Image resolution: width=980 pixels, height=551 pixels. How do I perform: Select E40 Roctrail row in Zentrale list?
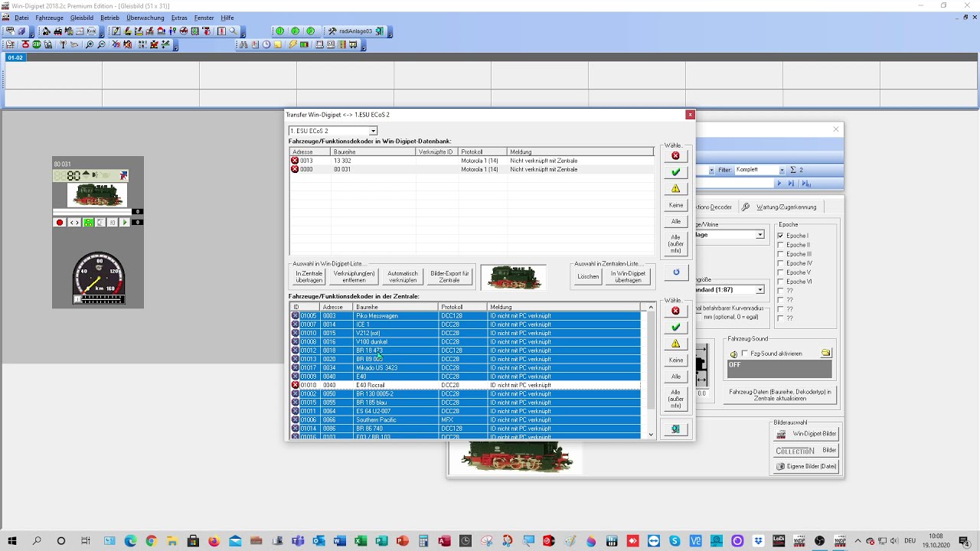point(465,385)
